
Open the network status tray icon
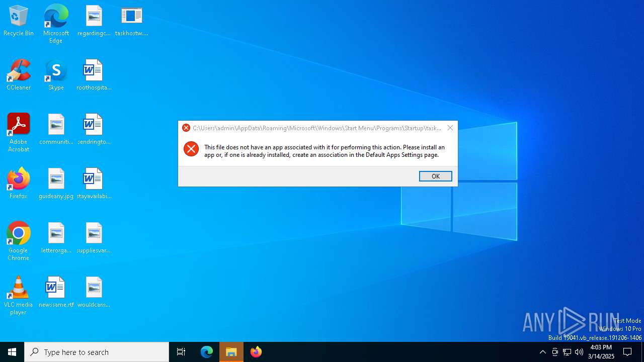pyautogui.click(x=567, y=352)
